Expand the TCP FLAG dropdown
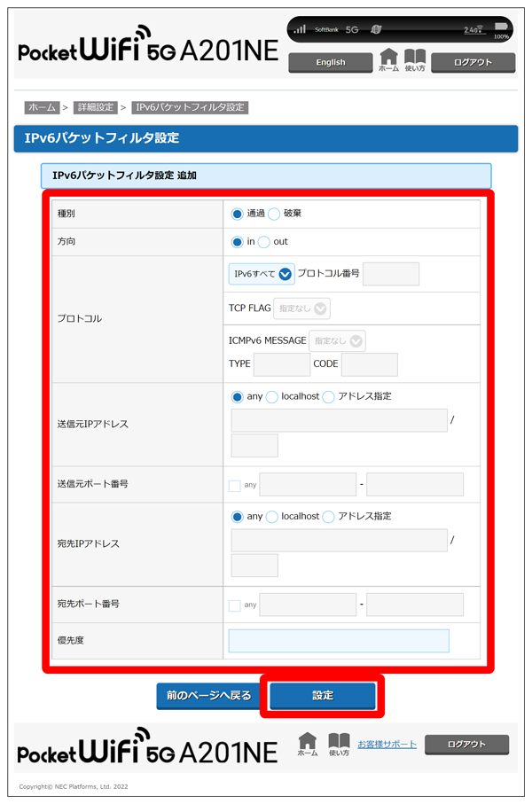Viewport: 532px width, 804px height. click(x=301, y=308)
